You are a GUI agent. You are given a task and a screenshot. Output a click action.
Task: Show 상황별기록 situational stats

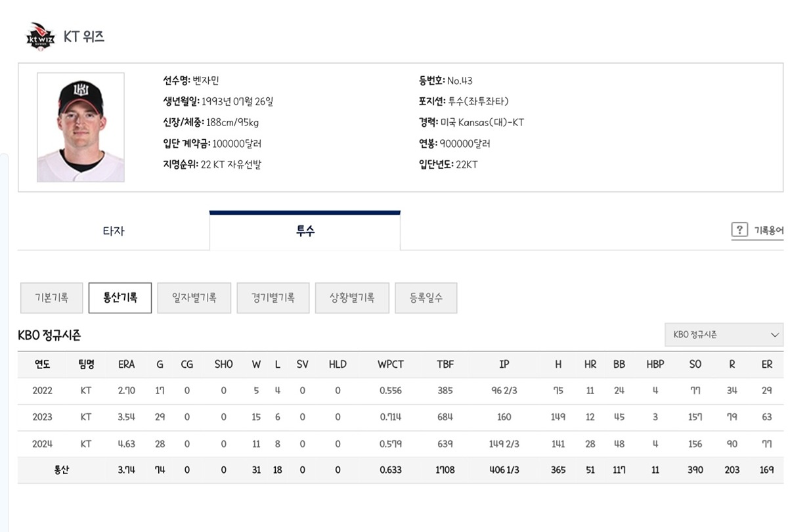pyautogui.click(x=352, y=298)
